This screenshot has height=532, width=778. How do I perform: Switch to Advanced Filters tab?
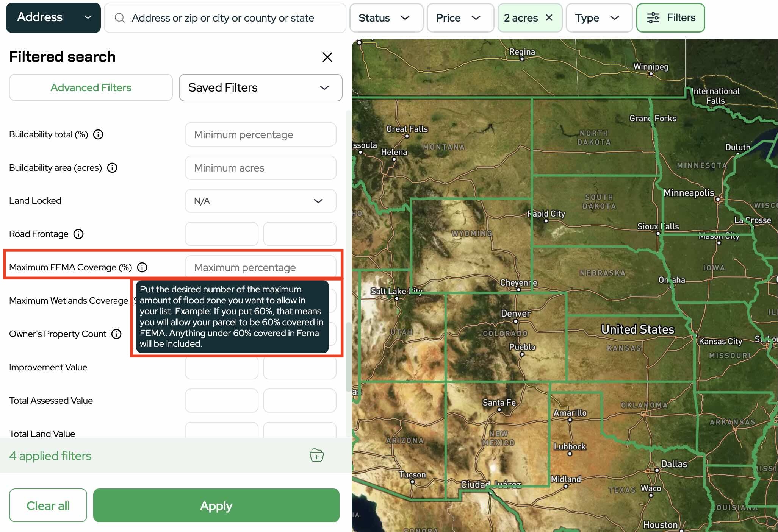click(x=91, y=87)
